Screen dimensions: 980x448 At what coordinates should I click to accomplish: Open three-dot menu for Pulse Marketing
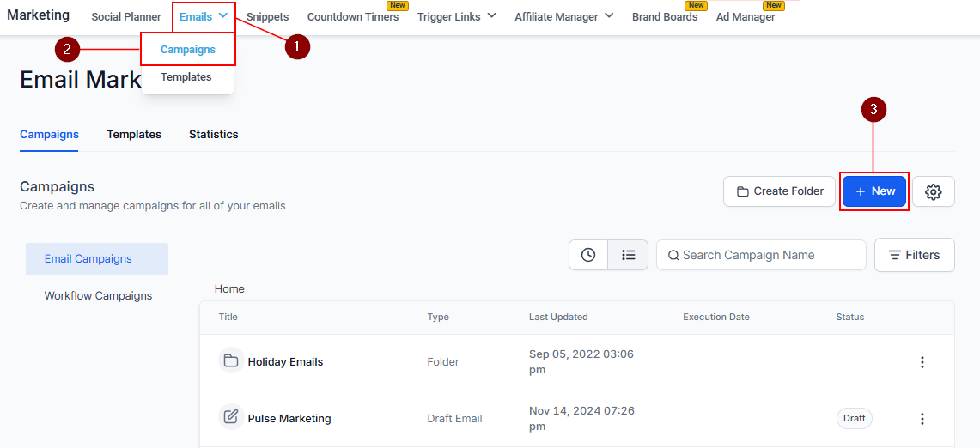[x=922, y=419]
